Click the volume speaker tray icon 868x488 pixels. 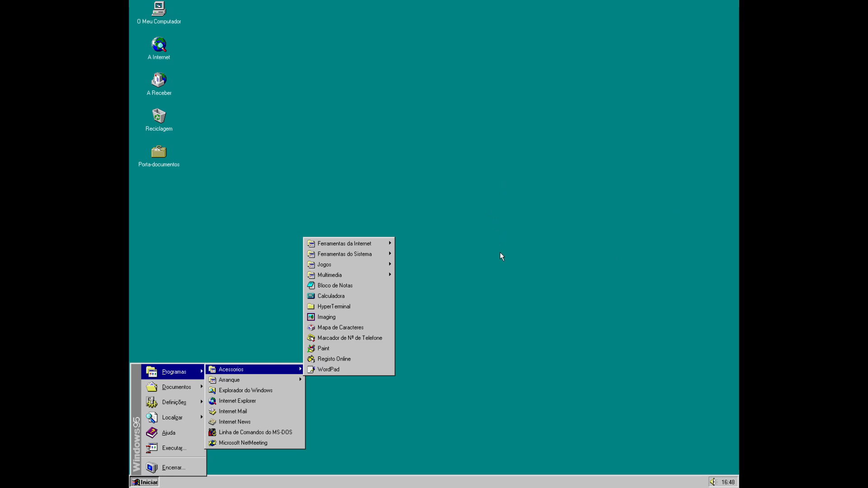pyautogui.click(x=713, y=482)
